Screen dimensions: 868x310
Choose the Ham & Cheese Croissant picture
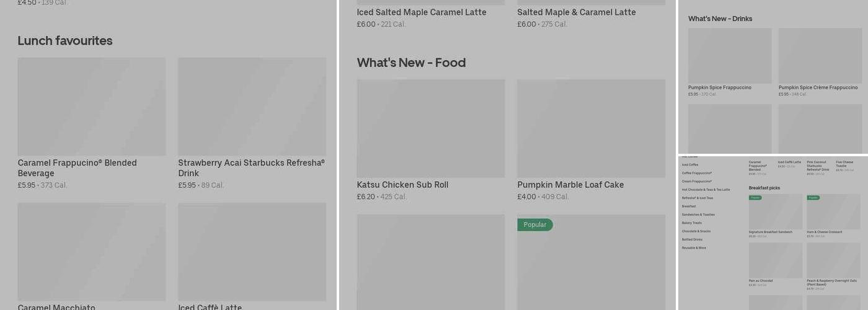[x=833, y=212]
